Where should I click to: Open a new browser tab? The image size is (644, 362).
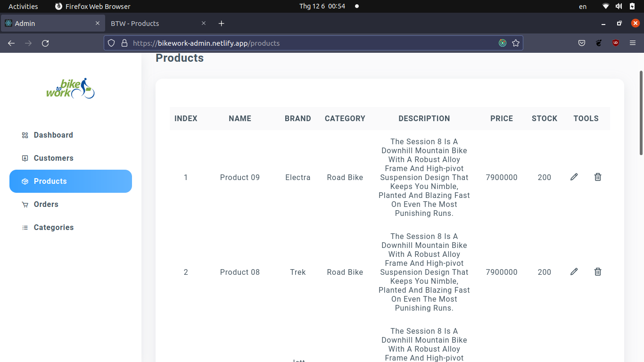(221, 23)
